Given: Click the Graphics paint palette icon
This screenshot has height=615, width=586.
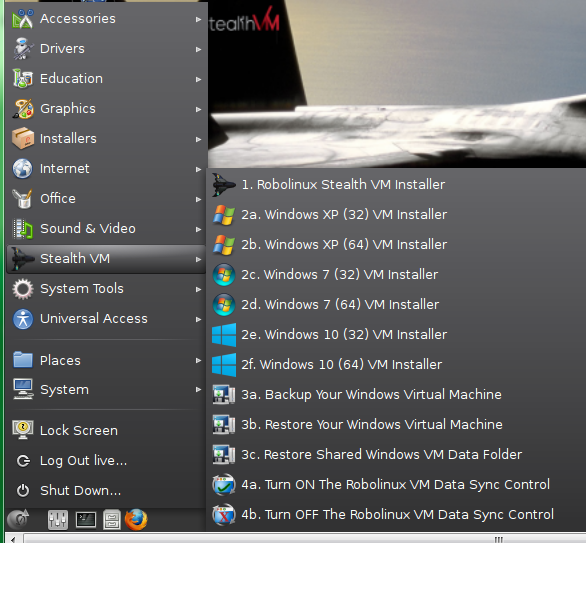Looking at the screenshot, I should (x=22, y=109).
